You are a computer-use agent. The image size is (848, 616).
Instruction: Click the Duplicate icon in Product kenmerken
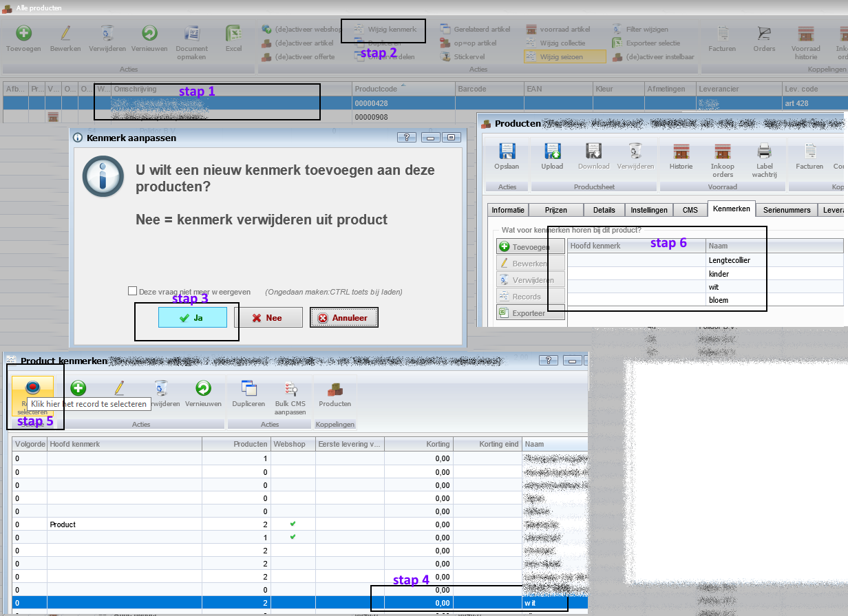248,389
